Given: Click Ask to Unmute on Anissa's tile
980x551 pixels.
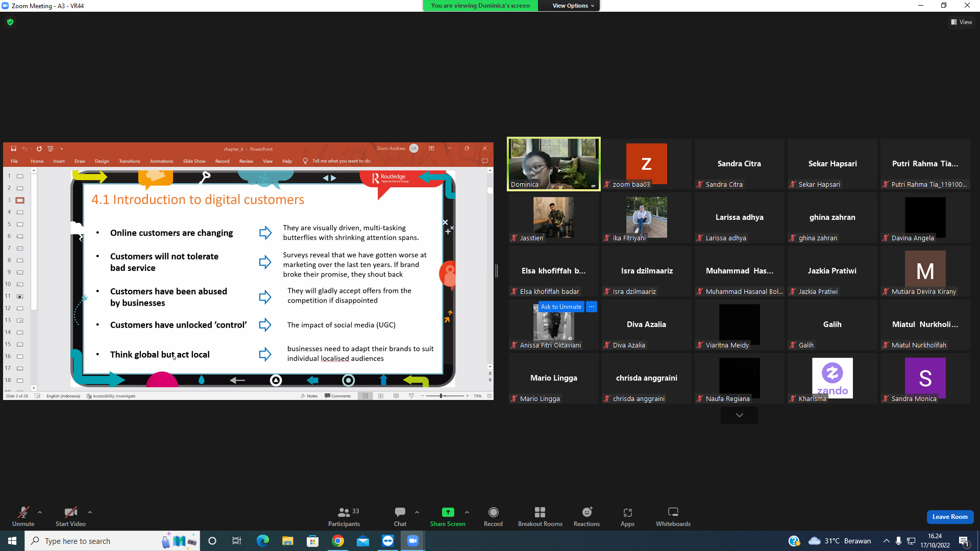Looking at the screenshot, I should coord(561,307).
